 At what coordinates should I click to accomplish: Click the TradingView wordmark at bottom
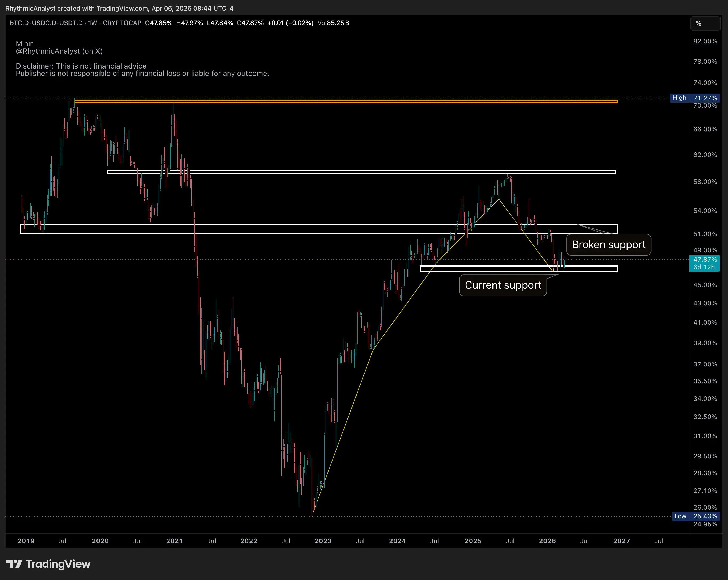coord(58,564)
